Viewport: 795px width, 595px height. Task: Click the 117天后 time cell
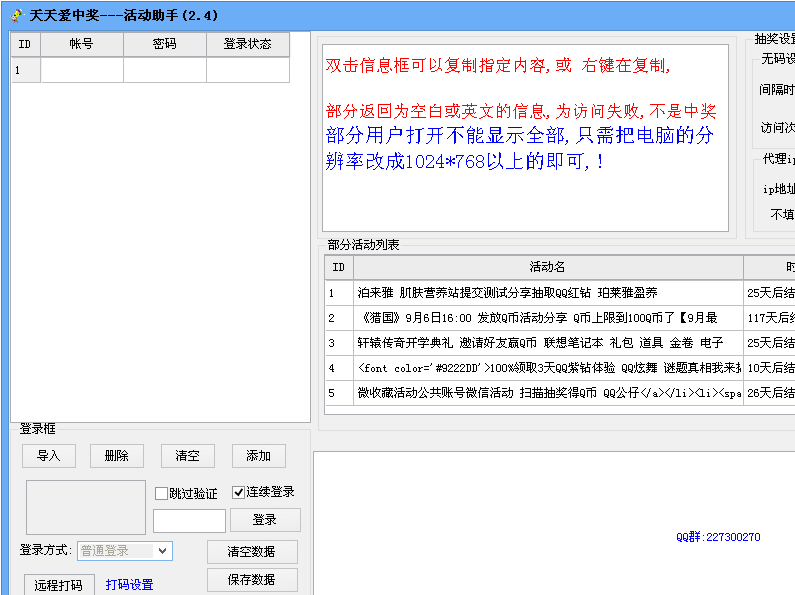[x=770, y=318]
